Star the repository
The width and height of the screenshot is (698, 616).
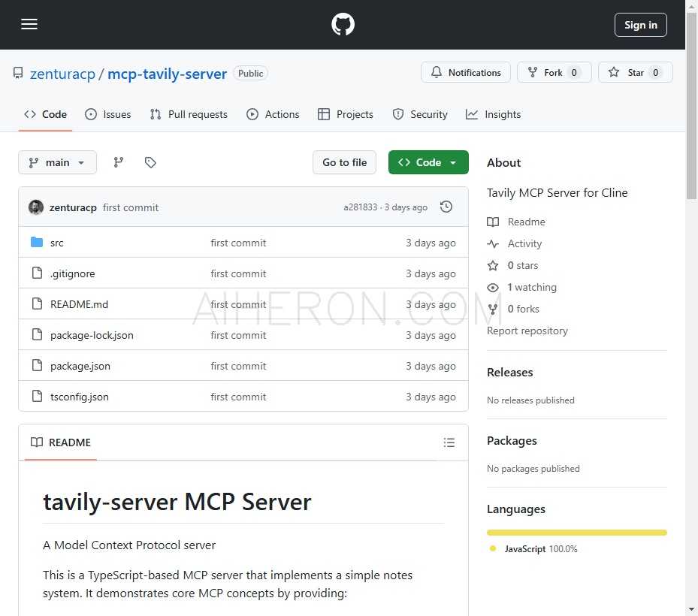coord(636,72)
